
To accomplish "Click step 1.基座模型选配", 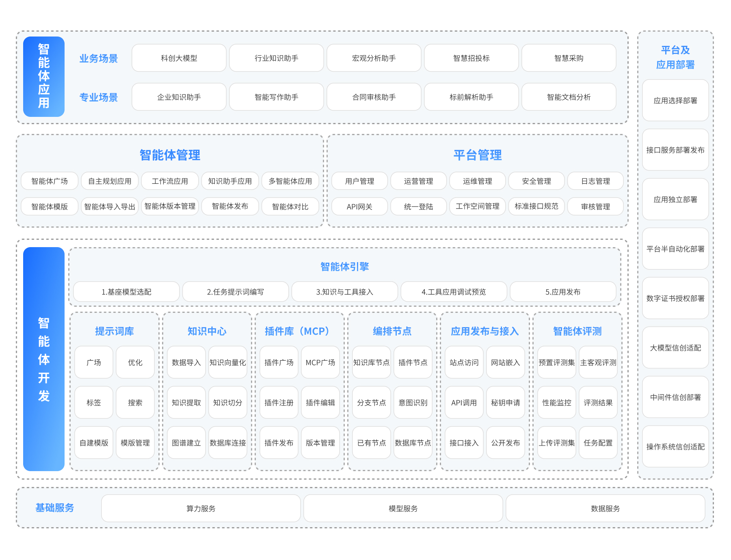I will [126, 292].
